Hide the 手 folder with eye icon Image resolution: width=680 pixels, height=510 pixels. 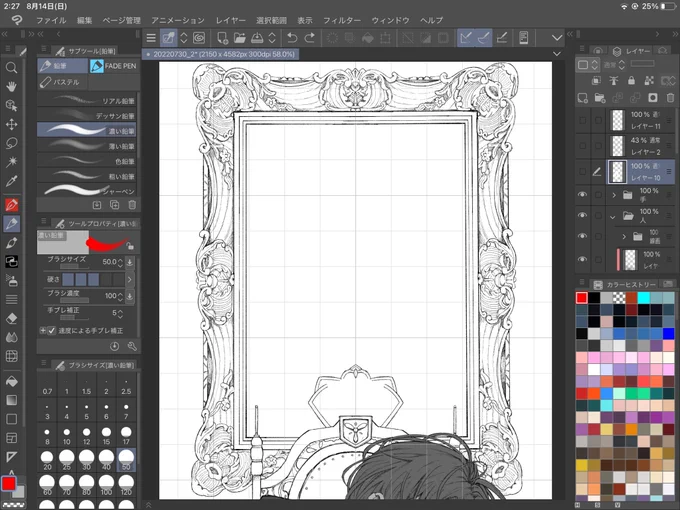[582, 194]
